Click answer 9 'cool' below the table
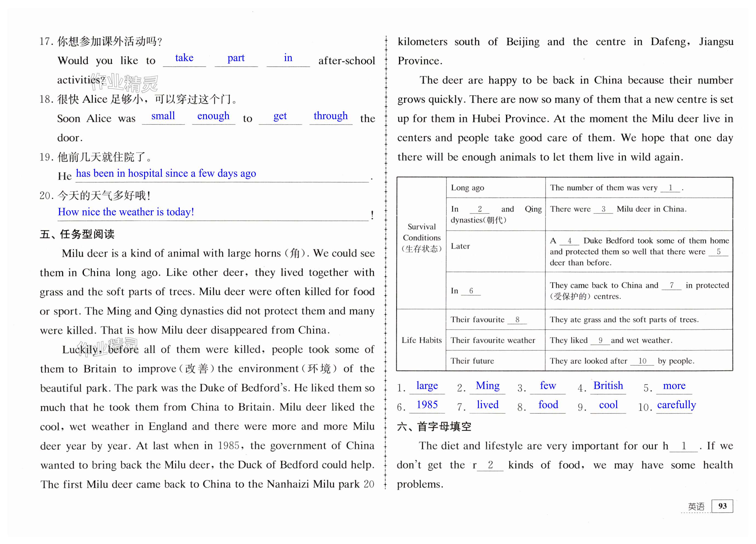756x544 pixels. [608, 405]
